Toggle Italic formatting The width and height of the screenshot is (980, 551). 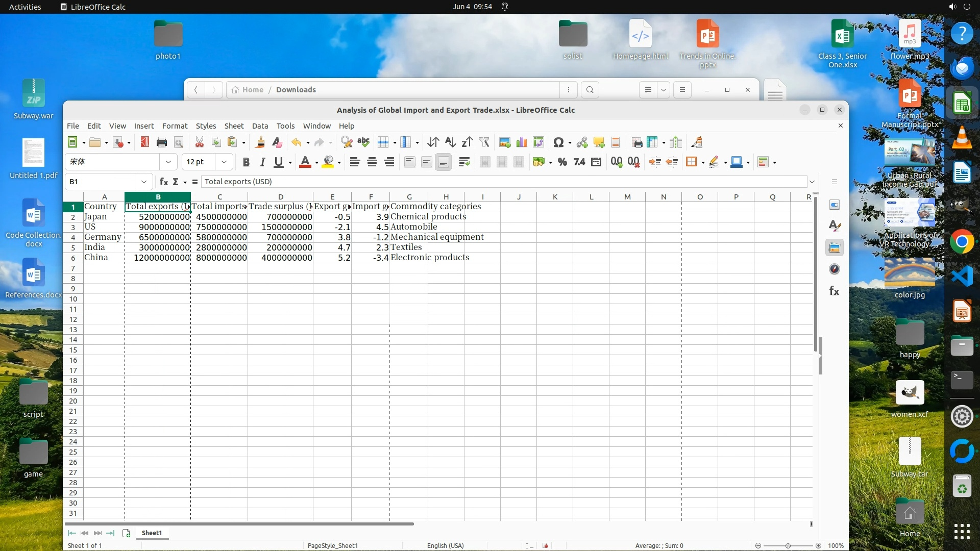(262, 162)
